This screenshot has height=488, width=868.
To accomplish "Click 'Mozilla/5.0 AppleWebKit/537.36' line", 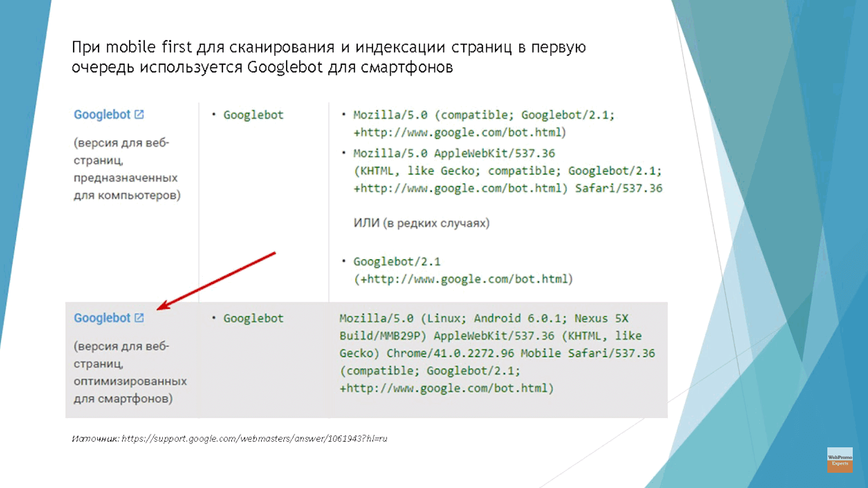I will (x=454, y=153).
